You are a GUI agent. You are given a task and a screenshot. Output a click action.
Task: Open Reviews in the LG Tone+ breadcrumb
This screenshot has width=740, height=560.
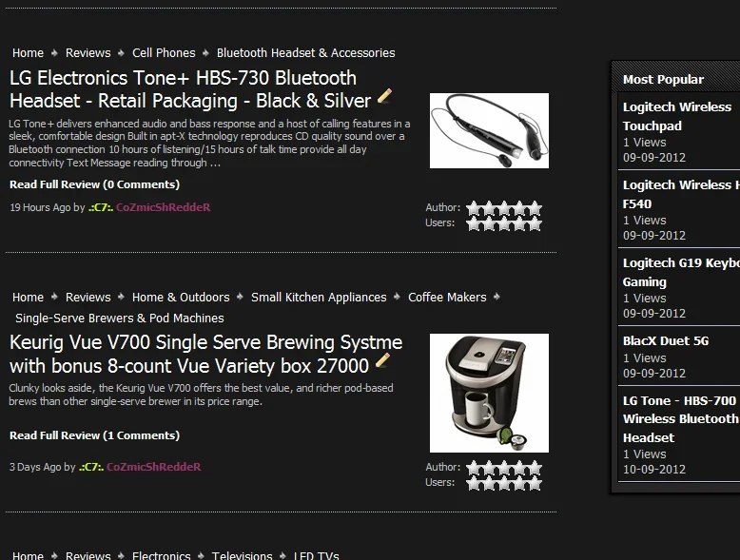tap(88, 53)
